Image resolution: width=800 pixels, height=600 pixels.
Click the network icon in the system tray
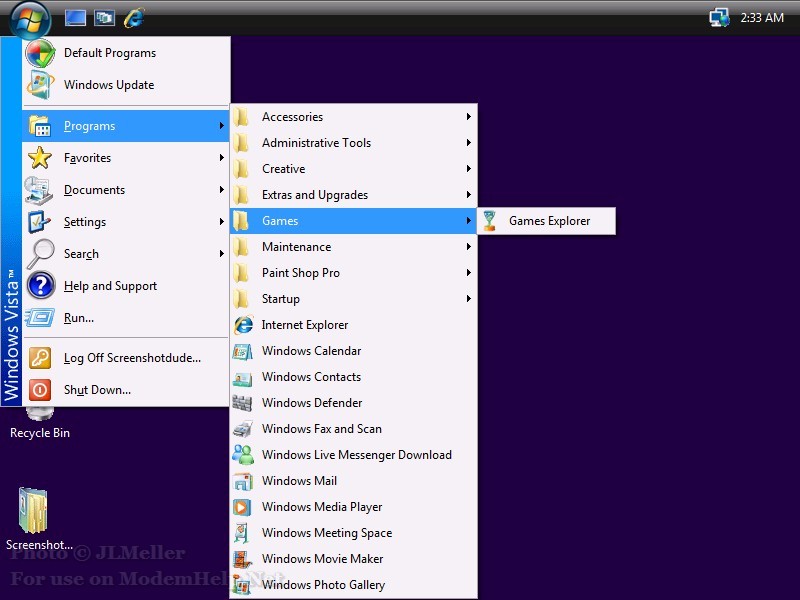tap(719, 17)
